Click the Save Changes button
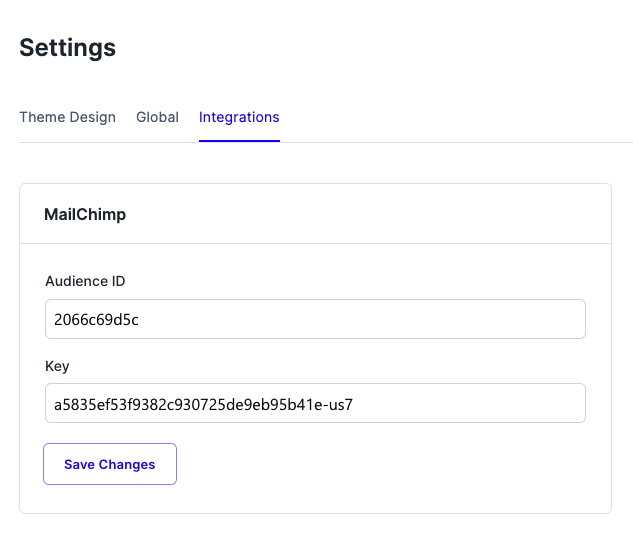The width and height of the screenshot is (633, 533). [x=110, y=464]
